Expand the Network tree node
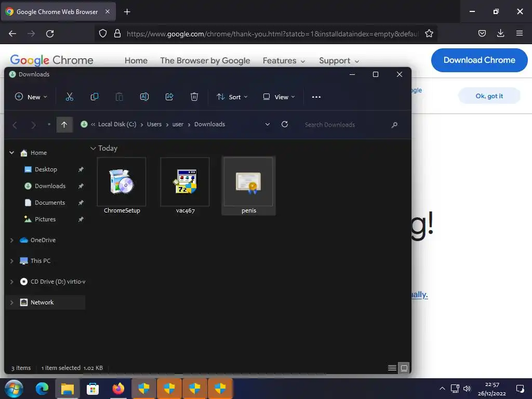This screenshot has width=532, height=399. tap(12, 302)
